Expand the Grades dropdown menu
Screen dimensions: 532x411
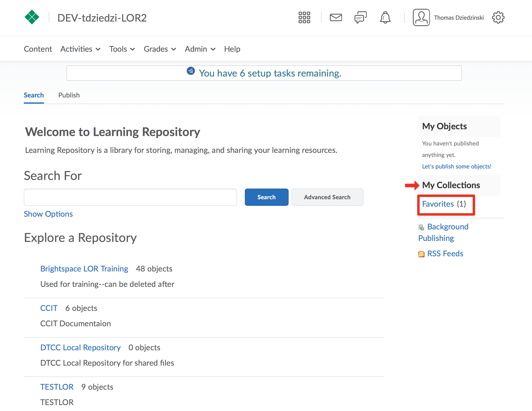[x=160, y=49]
